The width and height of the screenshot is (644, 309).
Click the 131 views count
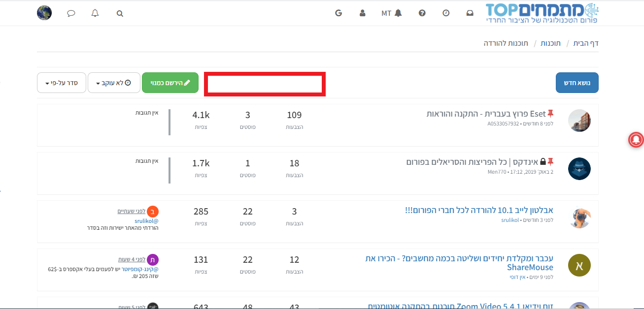[x=201, y=260]
